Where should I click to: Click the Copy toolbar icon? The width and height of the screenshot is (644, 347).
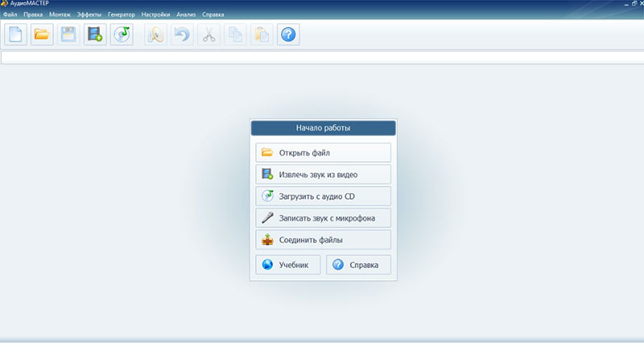pos(235,35)
